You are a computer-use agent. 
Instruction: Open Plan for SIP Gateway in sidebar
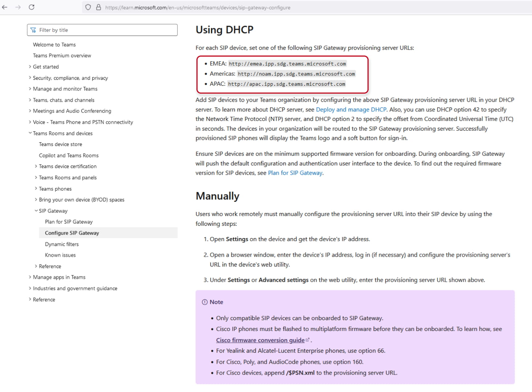click(69, 222)
